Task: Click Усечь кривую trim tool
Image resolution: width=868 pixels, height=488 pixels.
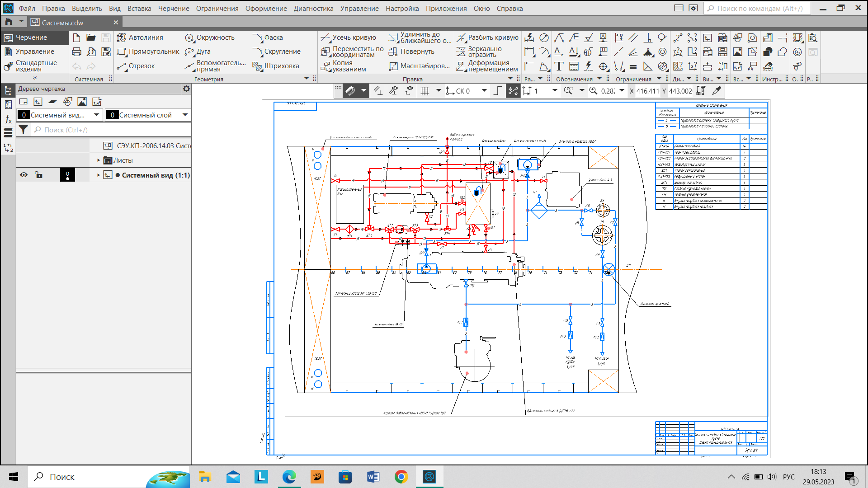Action: pos(348,38)
